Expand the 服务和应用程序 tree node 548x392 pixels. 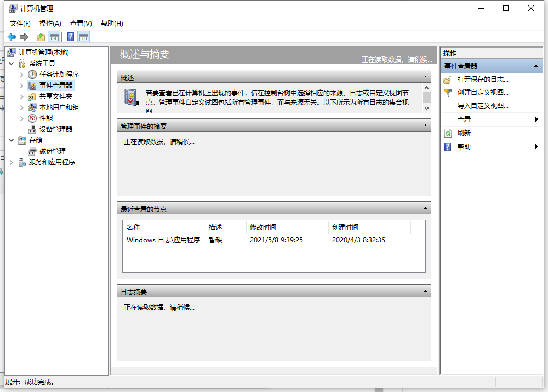tap(12, 162)
